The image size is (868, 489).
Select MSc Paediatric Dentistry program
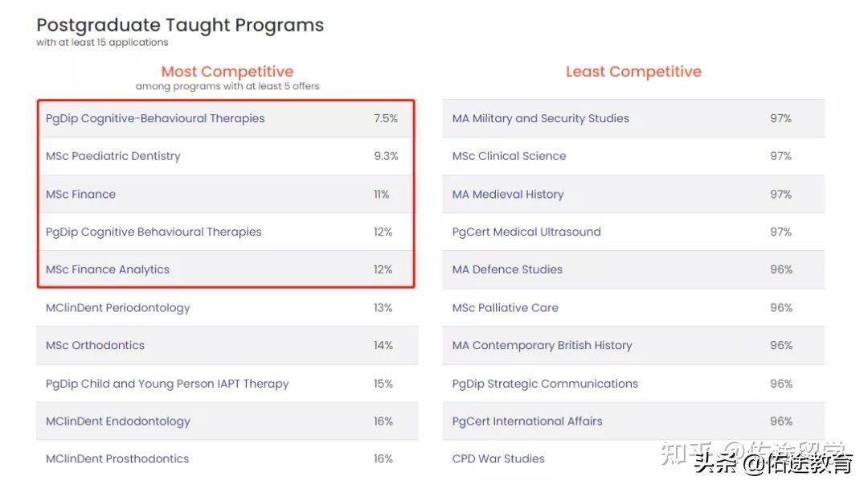pyautogui.click(x=113, y=156)
